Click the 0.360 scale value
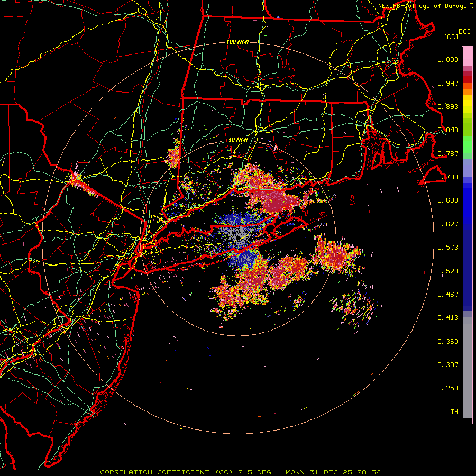Image resolution: width=476 pixels, height=476 pixels. pyautogui.click(x=448, y=342)
